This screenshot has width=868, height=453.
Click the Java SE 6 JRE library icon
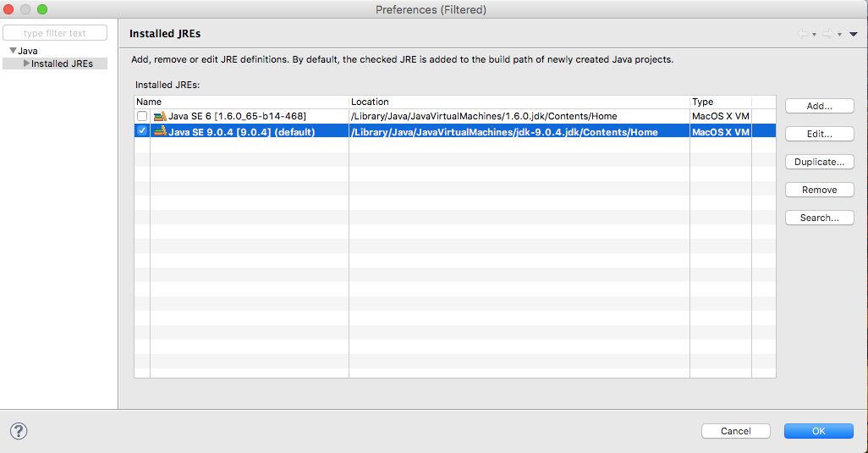coord(160,116)
